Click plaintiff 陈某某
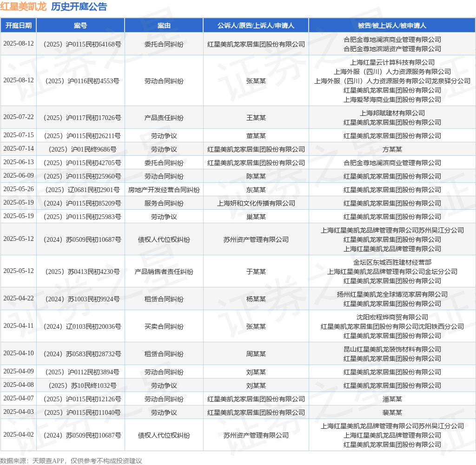Image resolution: width=476 pixels, height=465 pixels. click(x=256, y=176)
